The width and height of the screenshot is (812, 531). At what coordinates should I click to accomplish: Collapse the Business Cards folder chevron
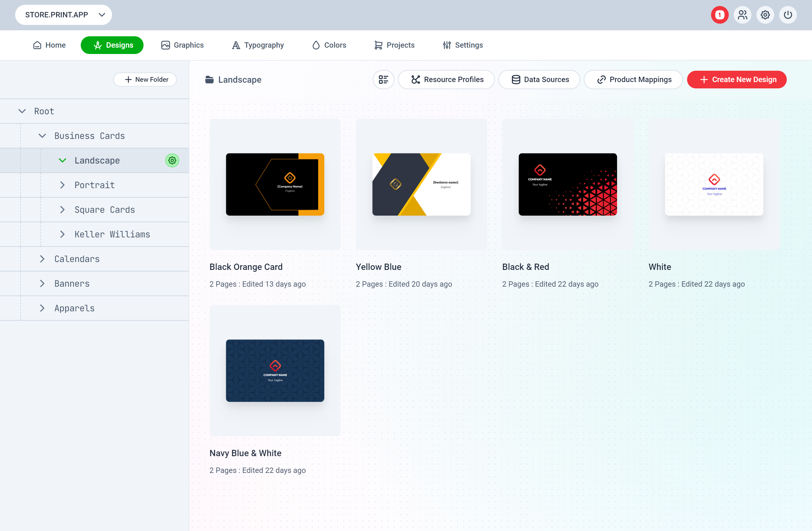(x=42, y=135)
